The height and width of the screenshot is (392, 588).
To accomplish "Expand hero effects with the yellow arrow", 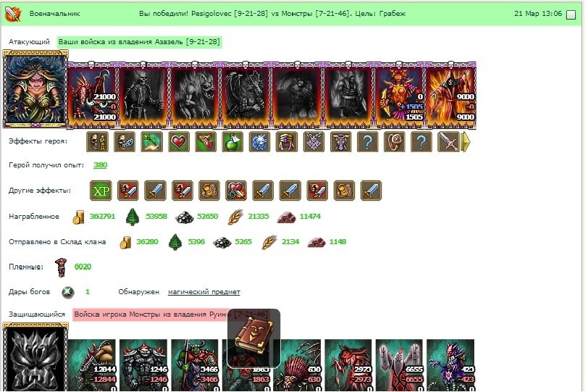I will 466,142.
